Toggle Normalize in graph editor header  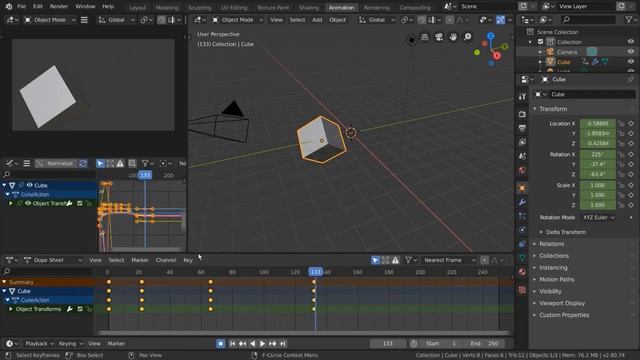[55, 163]
